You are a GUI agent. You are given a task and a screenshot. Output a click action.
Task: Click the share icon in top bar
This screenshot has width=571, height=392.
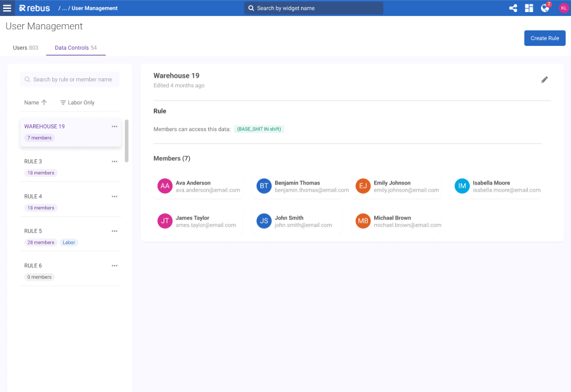[513, 8]
